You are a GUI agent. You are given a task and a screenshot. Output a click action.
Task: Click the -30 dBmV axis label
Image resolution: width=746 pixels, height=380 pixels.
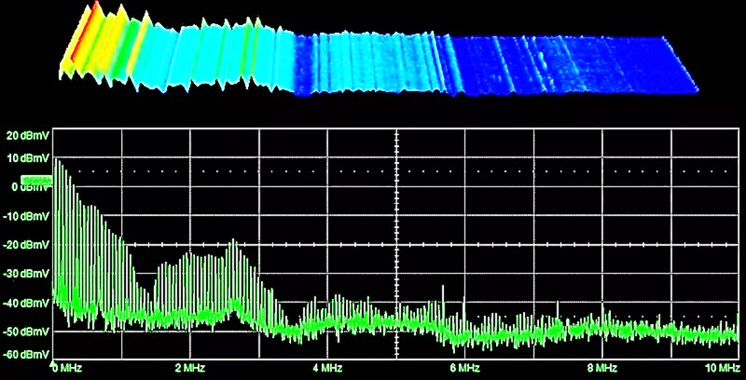click(x=27, y=273)
